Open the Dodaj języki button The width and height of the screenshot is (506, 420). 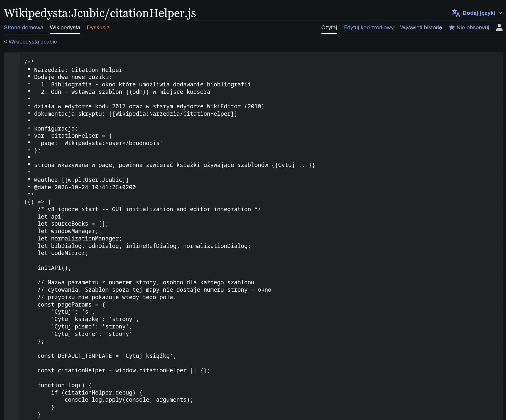(477, 13)
